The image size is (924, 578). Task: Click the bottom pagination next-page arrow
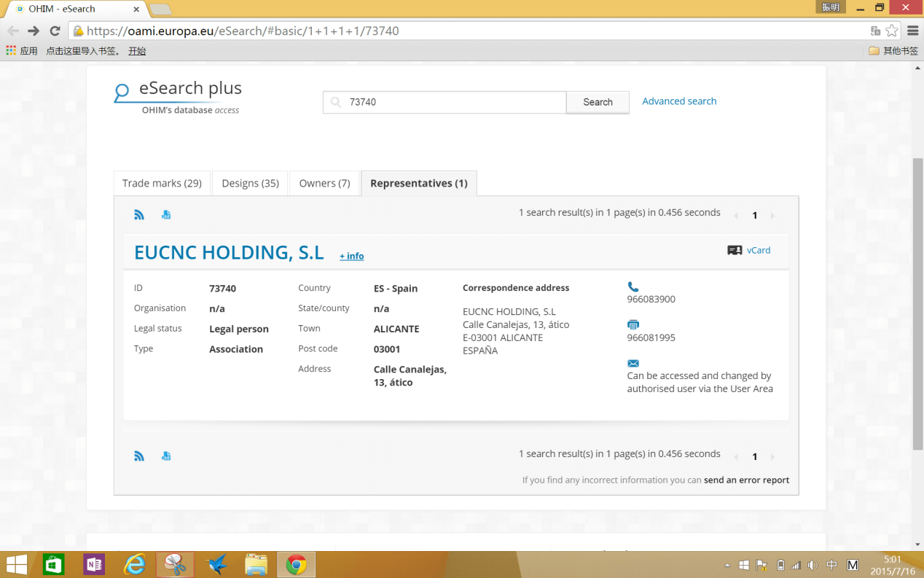tap(772, 456)
